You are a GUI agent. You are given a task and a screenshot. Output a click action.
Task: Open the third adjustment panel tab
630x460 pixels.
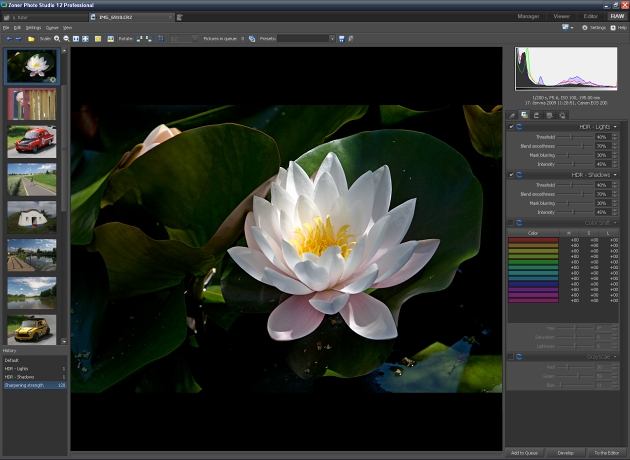pos(536,115)
